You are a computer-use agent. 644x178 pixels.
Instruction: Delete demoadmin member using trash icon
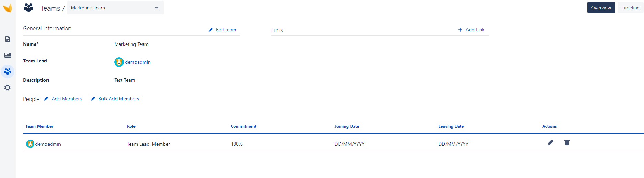tap(567, 143)
